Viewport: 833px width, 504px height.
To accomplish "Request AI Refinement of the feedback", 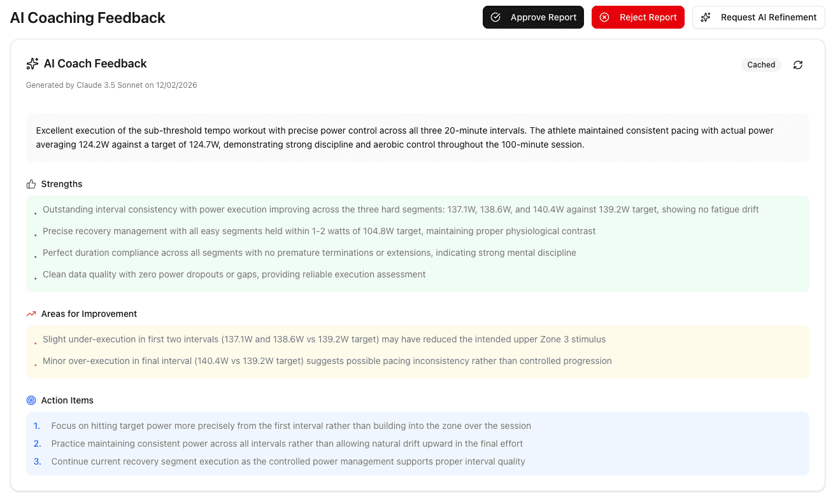I will (758, 17).
